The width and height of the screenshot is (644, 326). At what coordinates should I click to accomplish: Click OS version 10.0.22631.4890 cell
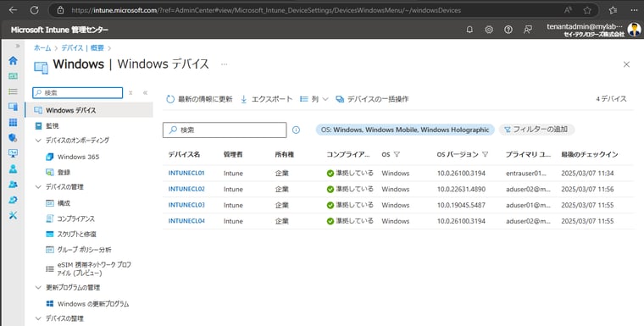(x=461, y=190)
